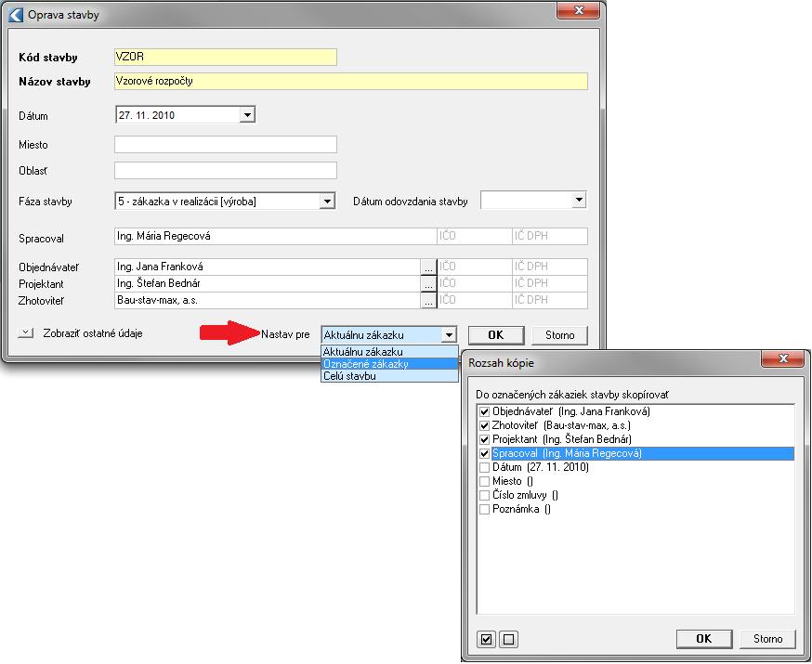Click the Zhotoviteľ IČO field
Screen dimensions: 812x664
click(475, 300)
